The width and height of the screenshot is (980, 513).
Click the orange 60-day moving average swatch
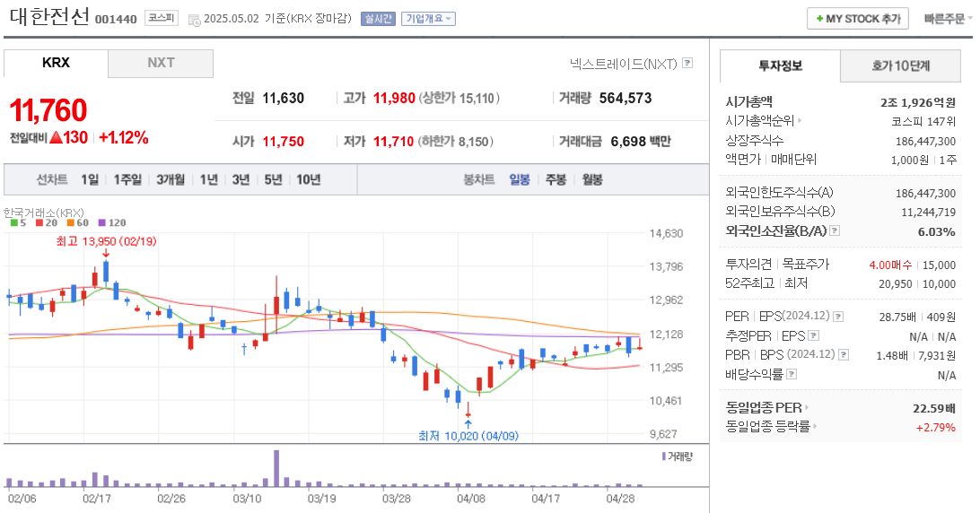click(x=71, y=222)
